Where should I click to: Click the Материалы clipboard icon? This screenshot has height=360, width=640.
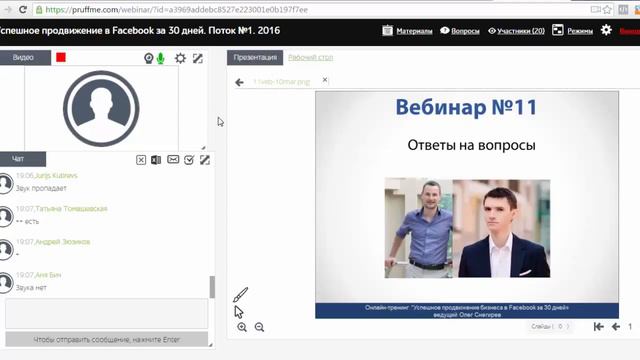(387, 30)
